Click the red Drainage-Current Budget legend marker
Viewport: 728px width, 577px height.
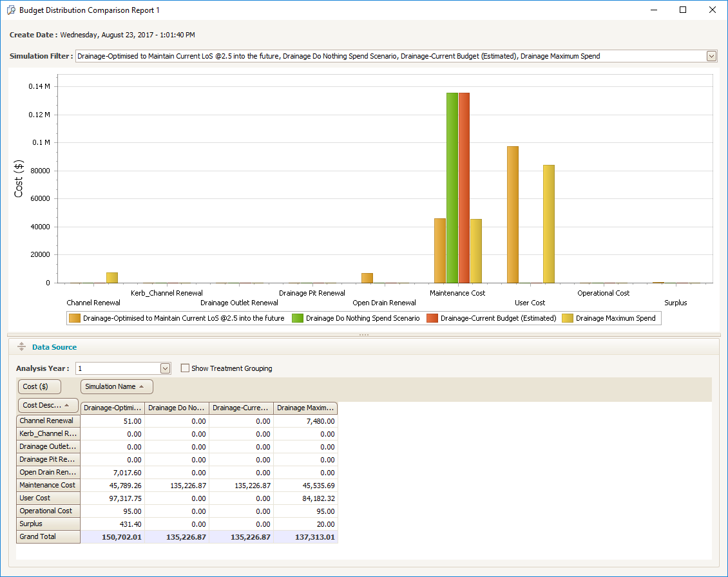point(432,318)
